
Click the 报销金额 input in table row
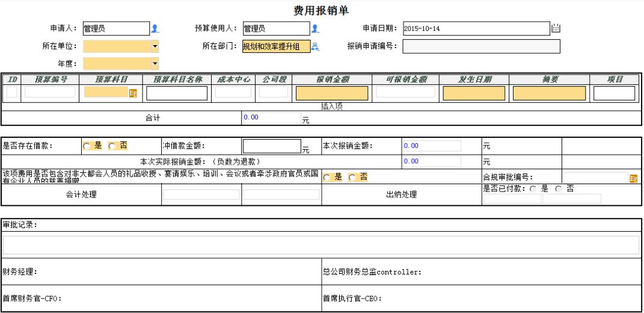(x=332, y=93)
